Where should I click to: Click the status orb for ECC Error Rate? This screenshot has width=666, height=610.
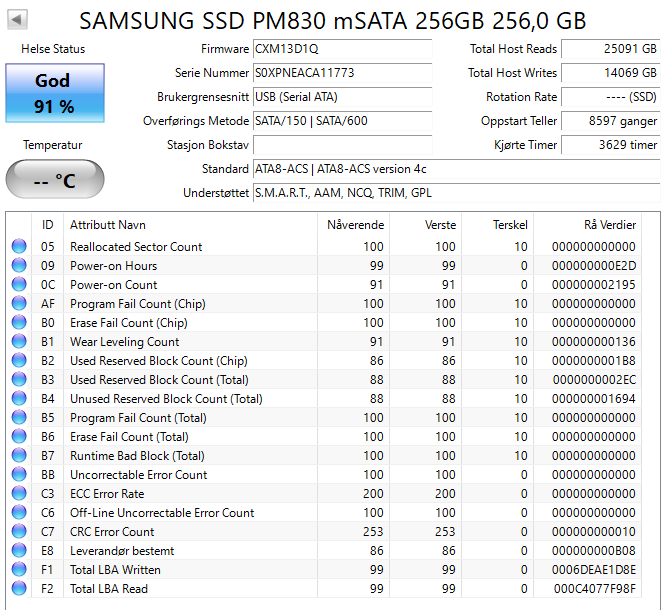pos(19,494)
